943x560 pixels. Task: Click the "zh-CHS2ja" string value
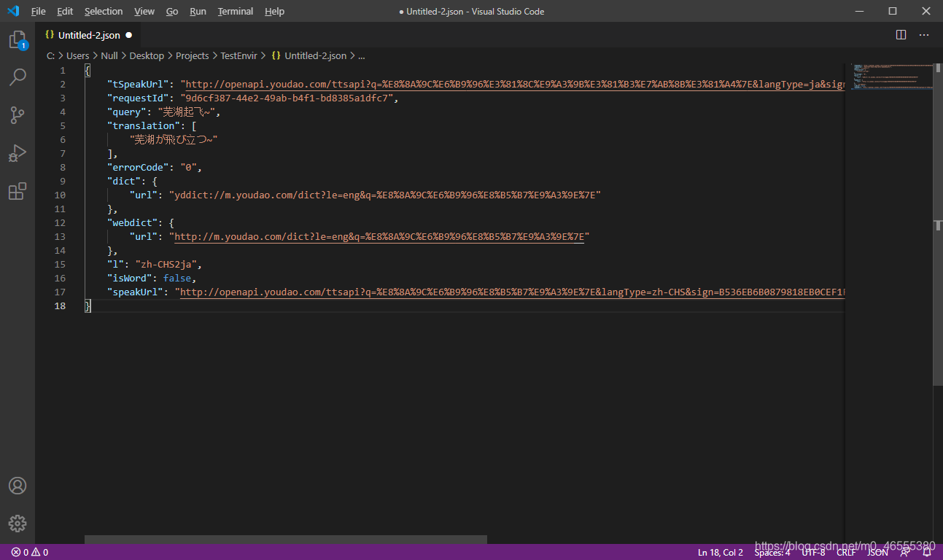click(168, 265)
